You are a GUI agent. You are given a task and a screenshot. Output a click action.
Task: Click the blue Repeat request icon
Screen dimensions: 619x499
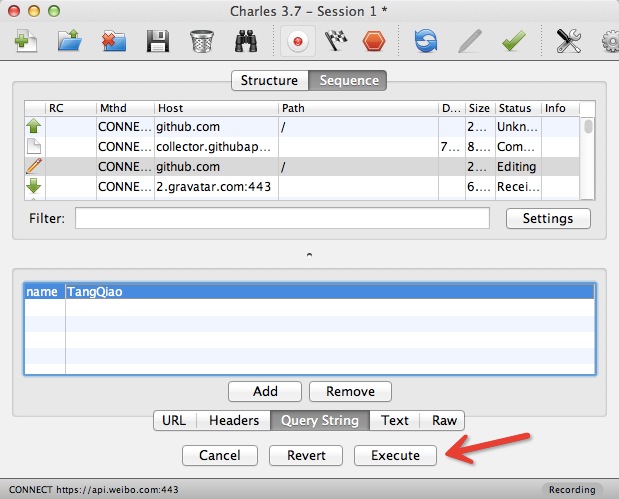coord(426,41)
